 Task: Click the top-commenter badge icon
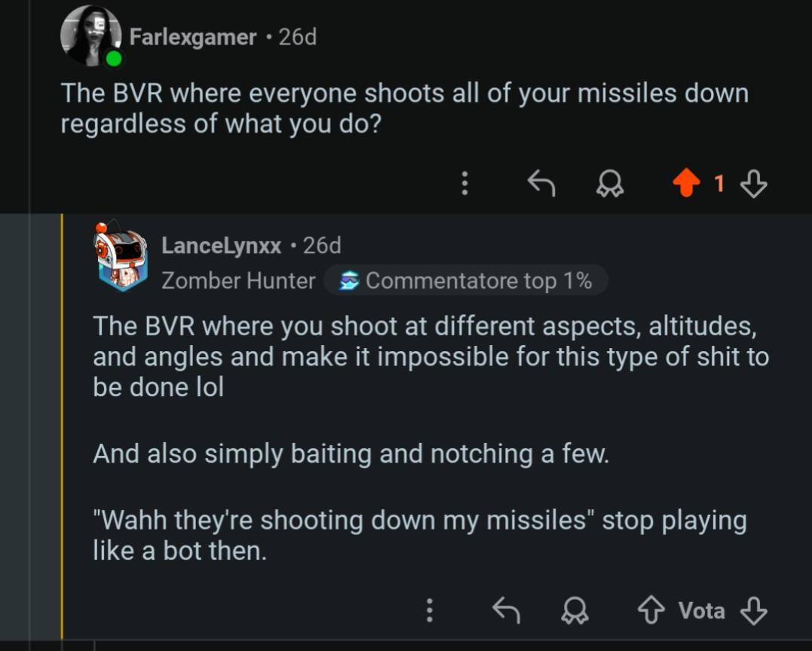pos(349,281)
